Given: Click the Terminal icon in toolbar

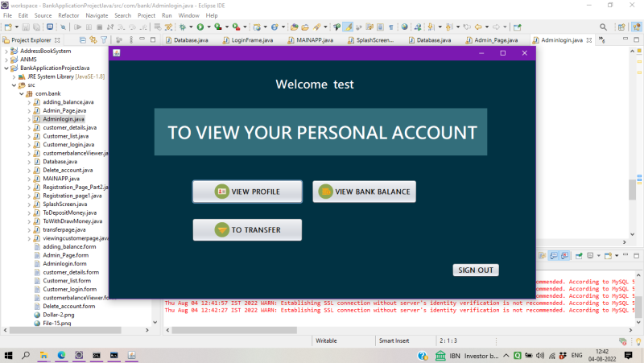Looking at the screenshot, I should tap(50, 27).
